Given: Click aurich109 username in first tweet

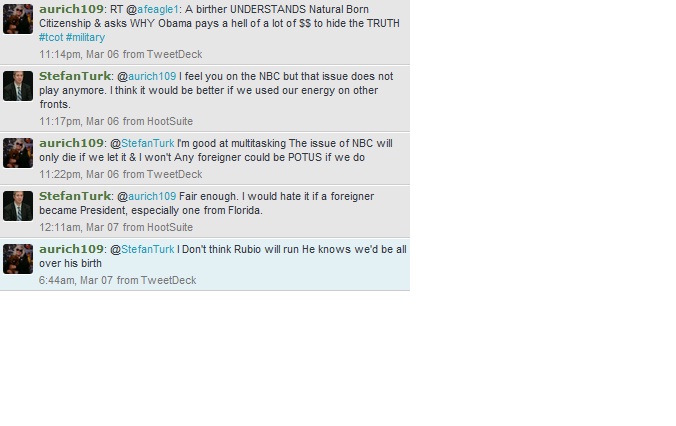Looking at the screenshot, I should (x=71, y=9).
